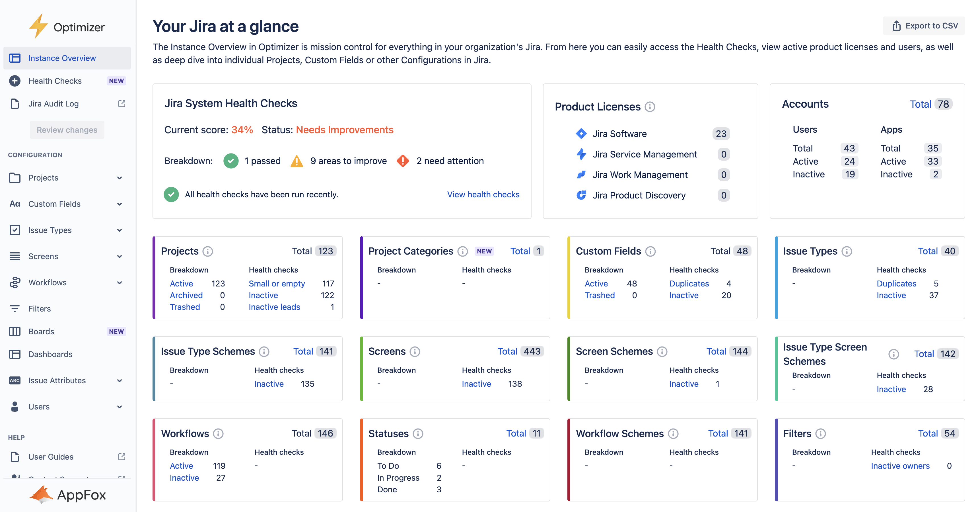Expand the Issue Types sidebar section

click(x=119, y=230)
